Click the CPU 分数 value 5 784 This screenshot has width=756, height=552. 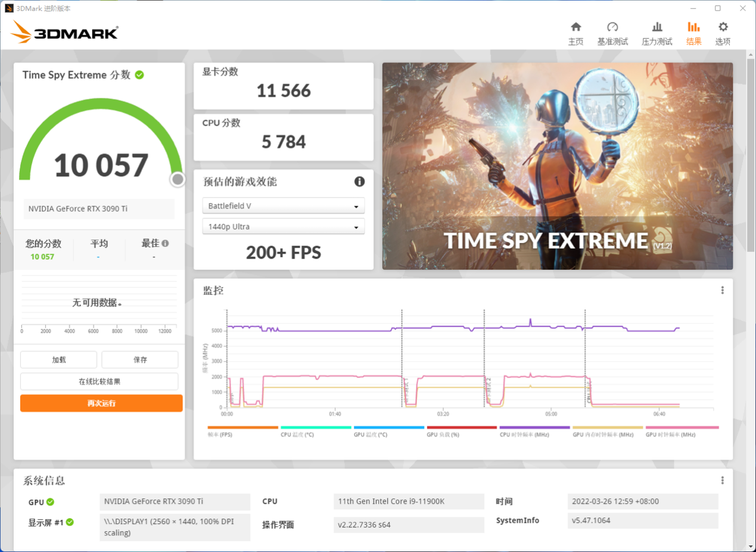pos(284,142)
